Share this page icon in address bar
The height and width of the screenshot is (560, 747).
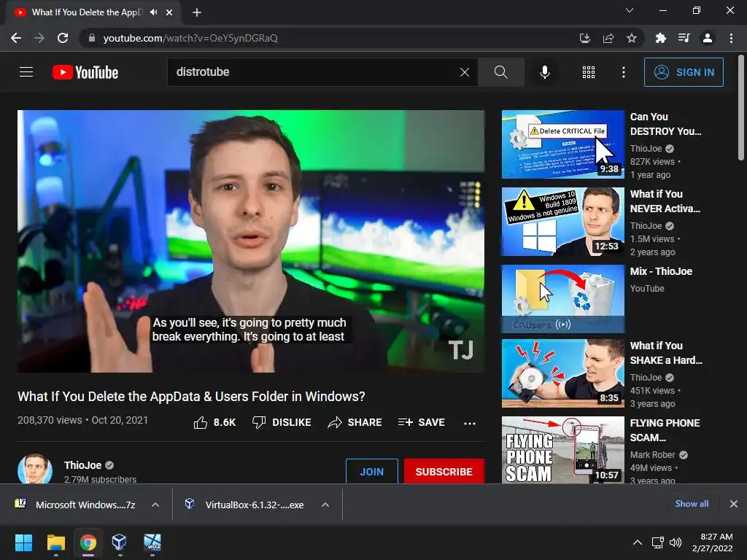click(608, 38)
